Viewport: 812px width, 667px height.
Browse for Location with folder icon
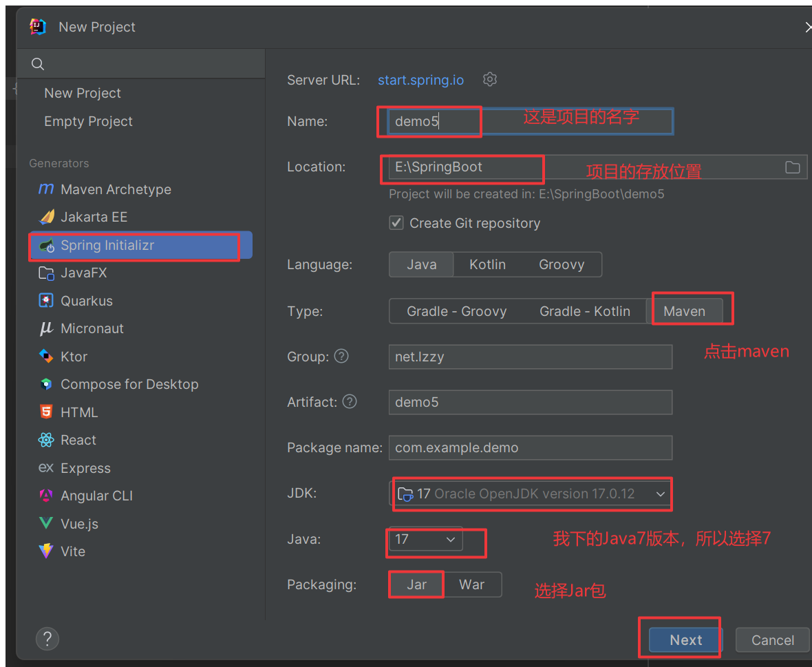[x=792, y=167]
